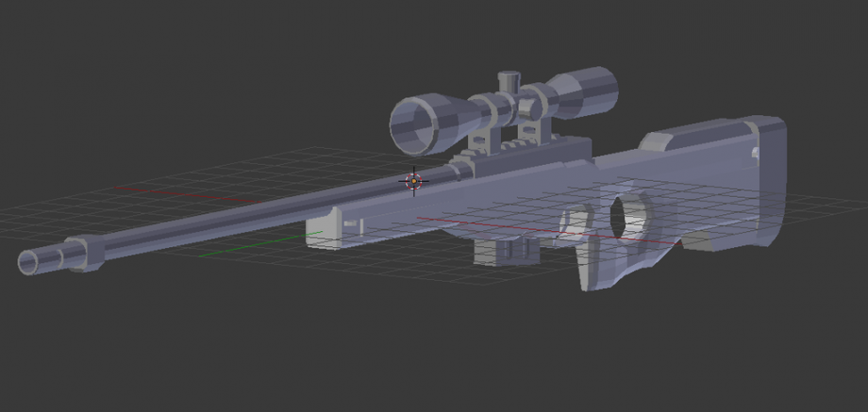Click the rear eyepiece of the scope
The width and height of the screenshot is (868, 412).
pos(598,92)
